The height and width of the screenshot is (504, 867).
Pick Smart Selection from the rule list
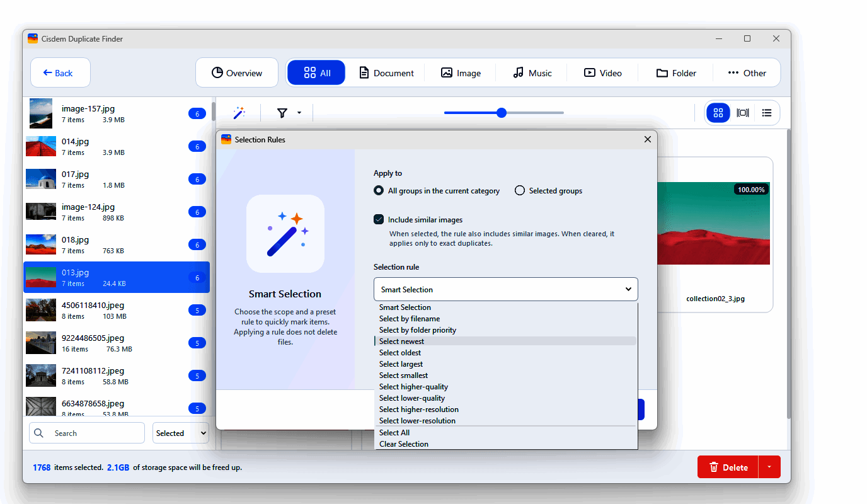[x=505, y=307]
